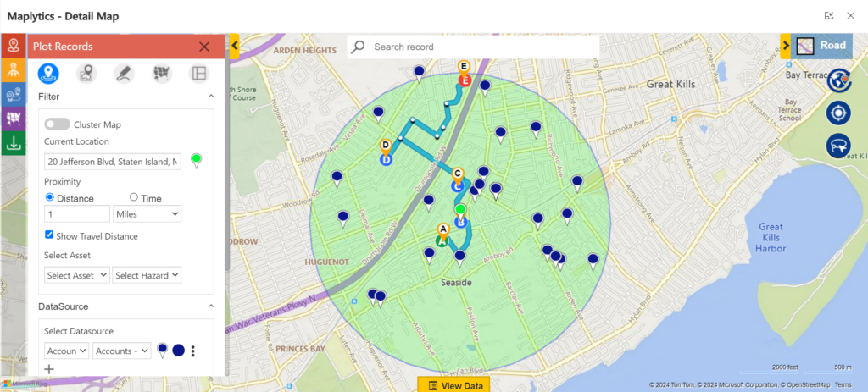Open the datasource three-dot options menu
The image size is (868, 392).
pos(193,351)
